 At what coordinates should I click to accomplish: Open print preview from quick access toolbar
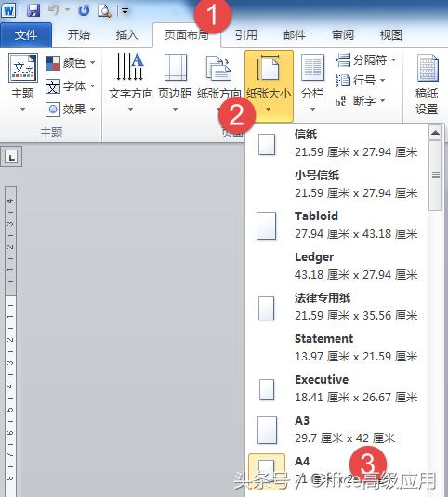(104, 11)
